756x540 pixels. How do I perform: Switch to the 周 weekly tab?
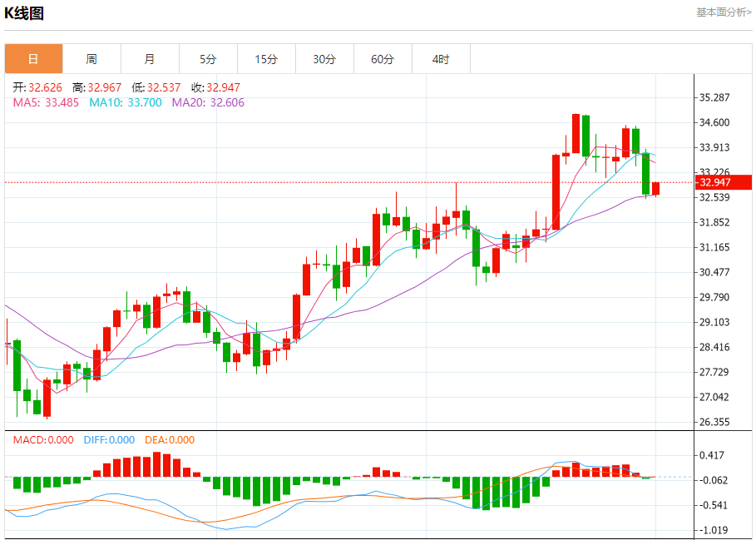(91, 59)
